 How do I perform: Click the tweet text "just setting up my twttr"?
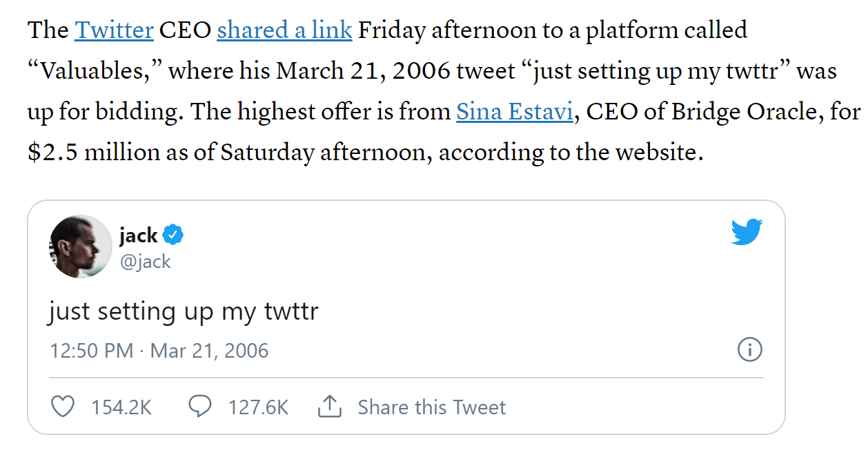184,312
